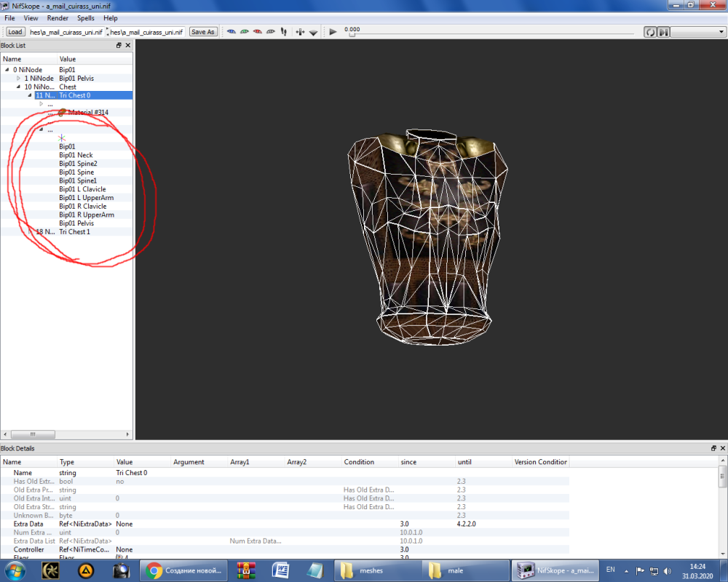728x582 pixels.
Task: Open the animation sequence dropdown
Action: (x=698, y=32)
